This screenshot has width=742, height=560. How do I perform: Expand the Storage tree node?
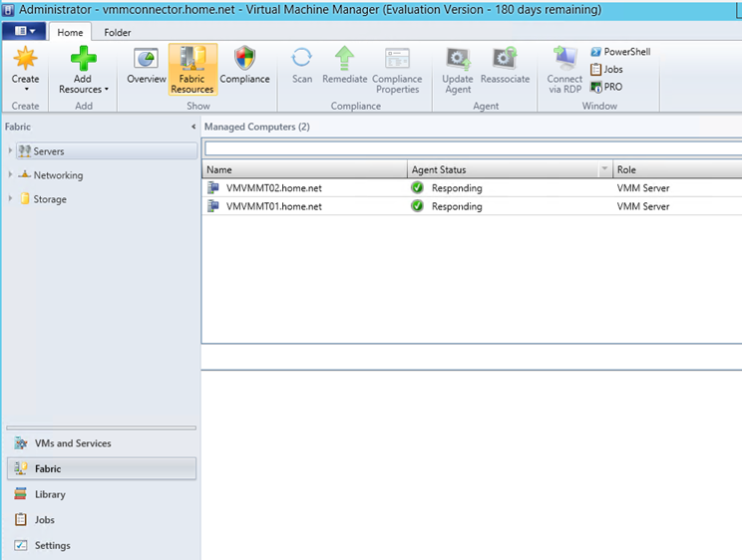pos(10,198)
